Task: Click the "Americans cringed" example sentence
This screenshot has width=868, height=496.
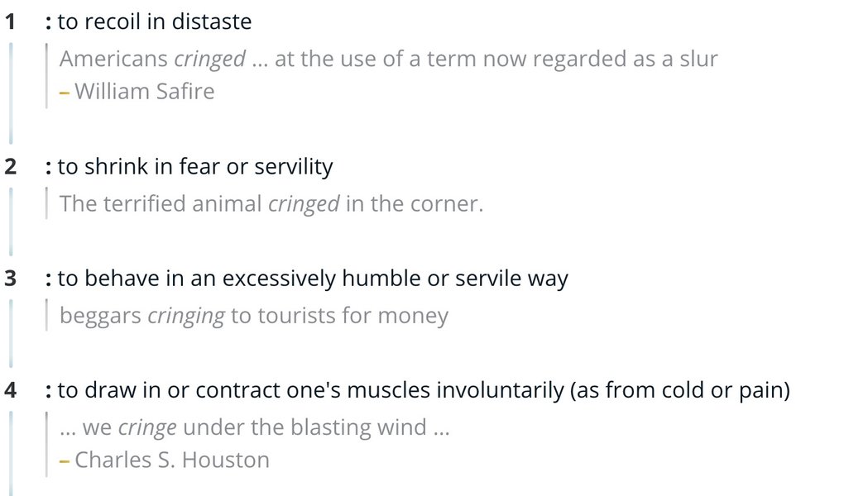Action: [x=388, y=60]
